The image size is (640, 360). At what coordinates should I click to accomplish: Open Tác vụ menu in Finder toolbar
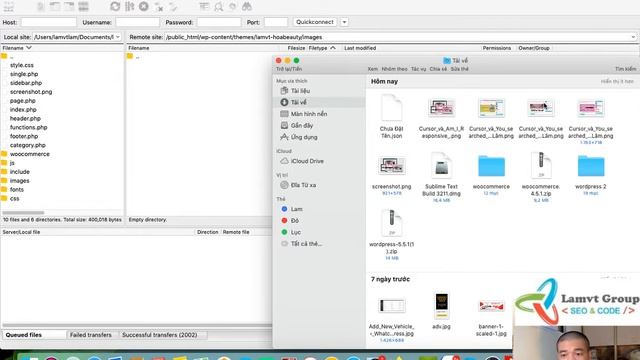pyautogui.click(x=418, y=69)
